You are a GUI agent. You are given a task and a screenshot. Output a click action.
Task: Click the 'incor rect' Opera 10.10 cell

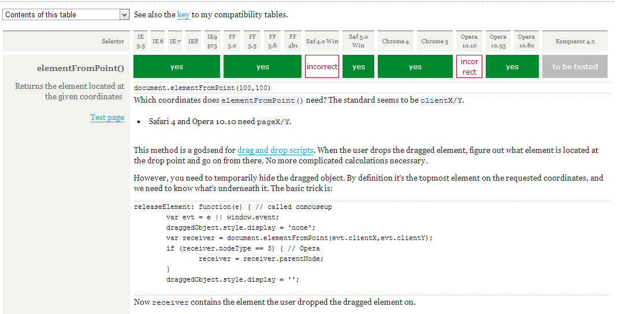point(469,67)
